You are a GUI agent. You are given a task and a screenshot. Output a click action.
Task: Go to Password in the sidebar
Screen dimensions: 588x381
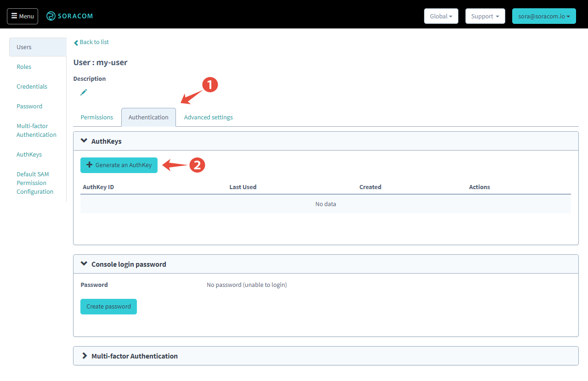(x=29, y=106)
